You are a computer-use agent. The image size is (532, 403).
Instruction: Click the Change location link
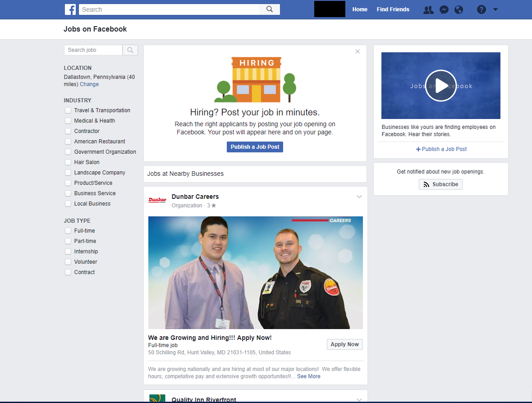pos(89,84)
